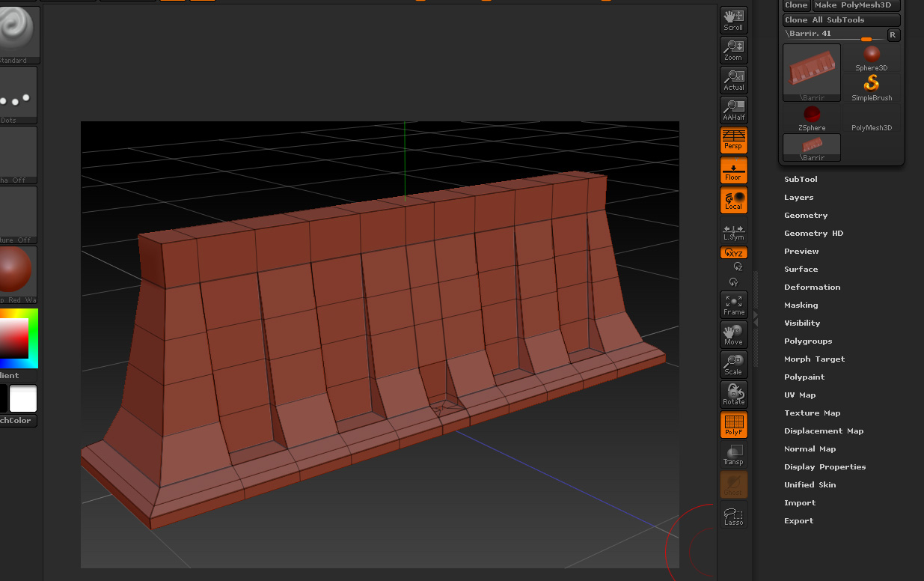Image resolution: width=924 pixels, height=581 pixels.
Task: Select the ZSphere tool thumbnail
Action: tap(811, 118)
